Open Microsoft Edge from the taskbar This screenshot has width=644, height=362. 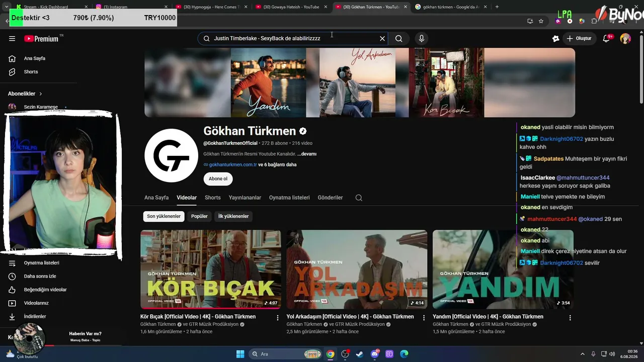[x=404, y=354]
